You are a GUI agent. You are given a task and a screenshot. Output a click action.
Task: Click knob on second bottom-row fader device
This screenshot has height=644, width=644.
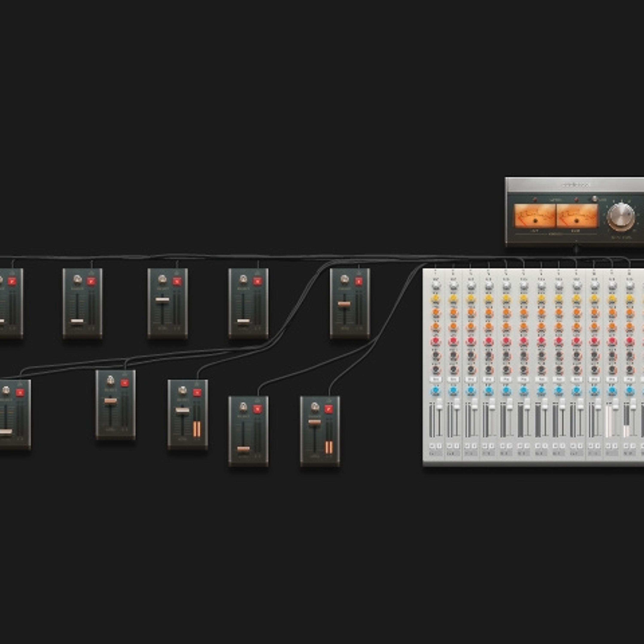(111, 380)
